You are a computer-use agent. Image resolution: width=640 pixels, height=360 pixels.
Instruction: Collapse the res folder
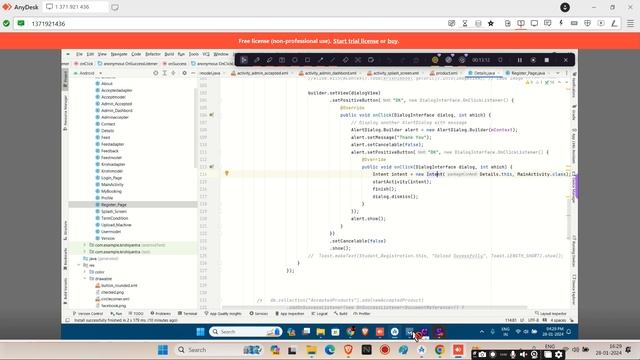[79, 265]
